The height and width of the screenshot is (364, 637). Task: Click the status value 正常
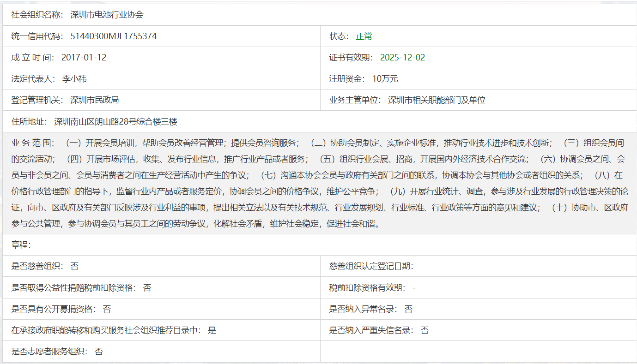pyautogui.click(x=364, y=36)
